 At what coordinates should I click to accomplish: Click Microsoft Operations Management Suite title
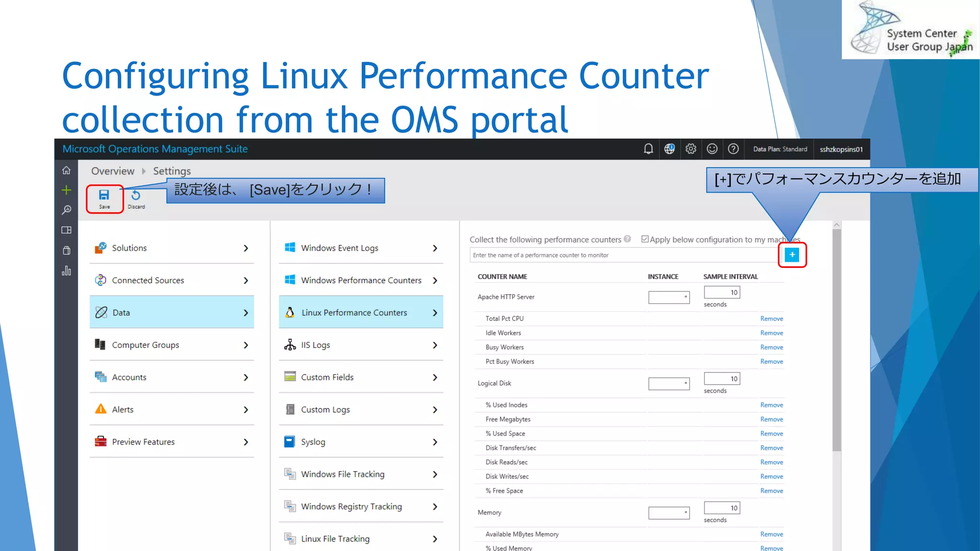click(155, 149)
